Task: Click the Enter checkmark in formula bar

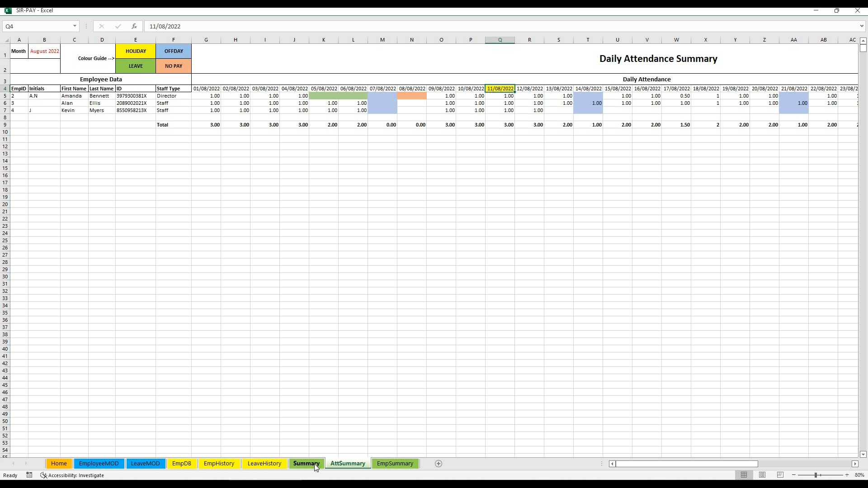Action: click(x=118, y=26)
